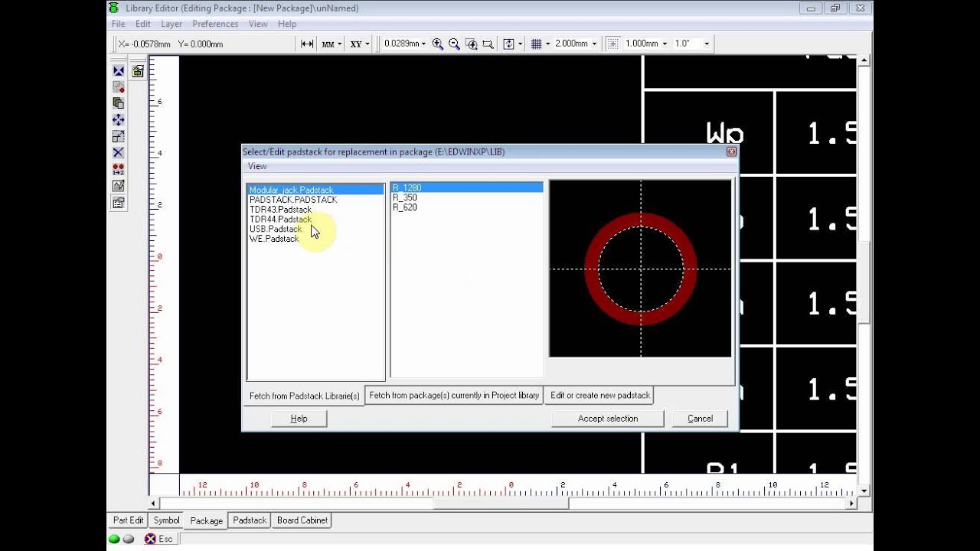Select TDR44.Padstack library
The image size is (980, 551).
[x=315, y=220]
